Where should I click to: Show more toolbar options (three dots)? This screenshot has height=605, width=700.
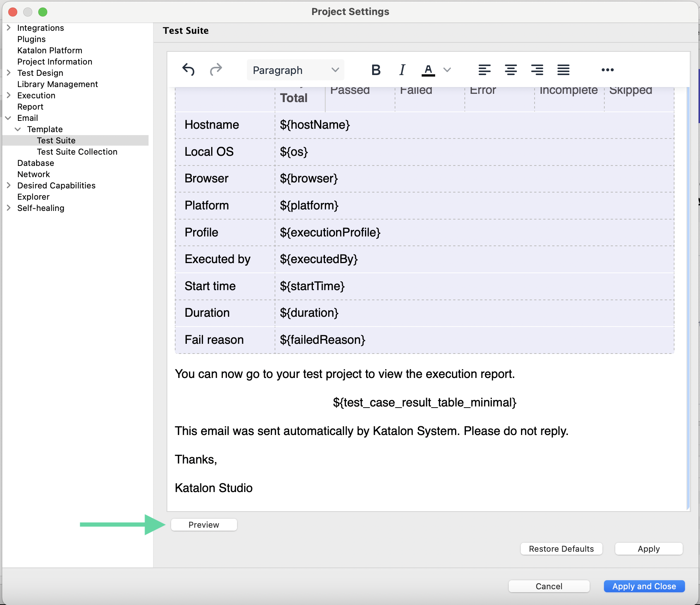(x=607, y=70)
